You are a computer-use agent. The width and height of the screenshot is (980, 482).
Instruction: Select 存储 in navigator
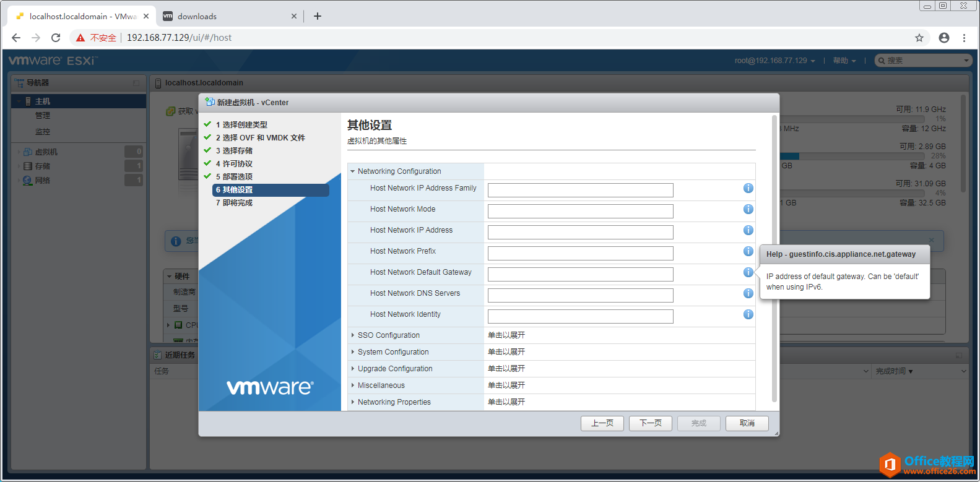pyautogui.click(x=43, y=166)
